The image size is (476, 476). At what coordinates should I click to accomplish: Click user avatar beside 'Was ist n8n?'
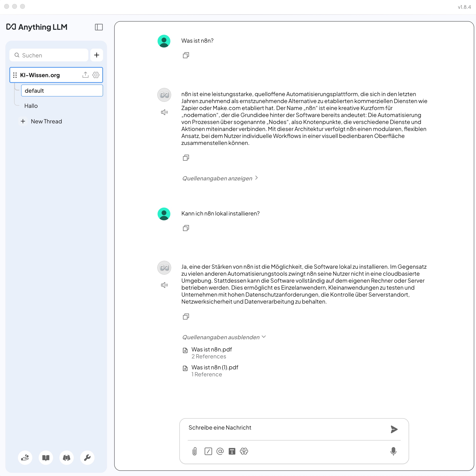164,41
